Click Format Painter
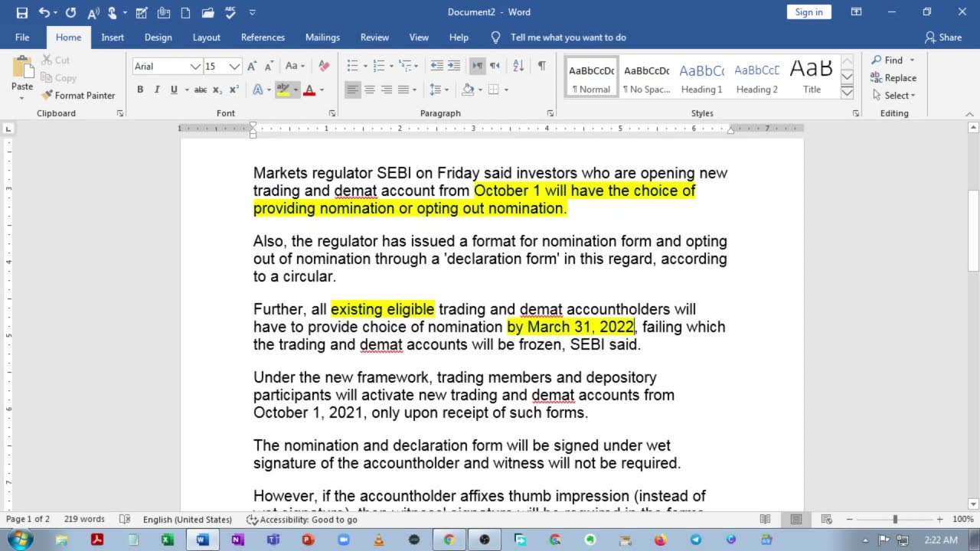980x551 pixels. [77, 96]
